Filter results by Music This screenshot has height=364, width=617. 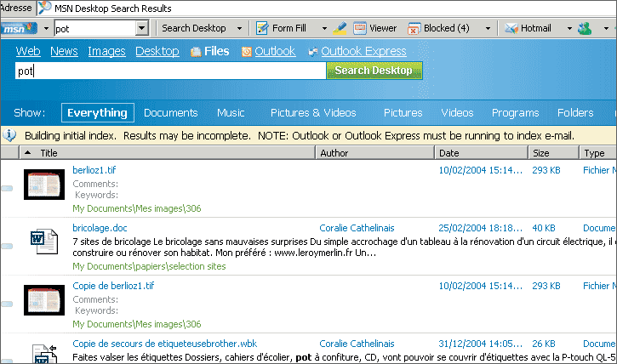coord(231,113)
